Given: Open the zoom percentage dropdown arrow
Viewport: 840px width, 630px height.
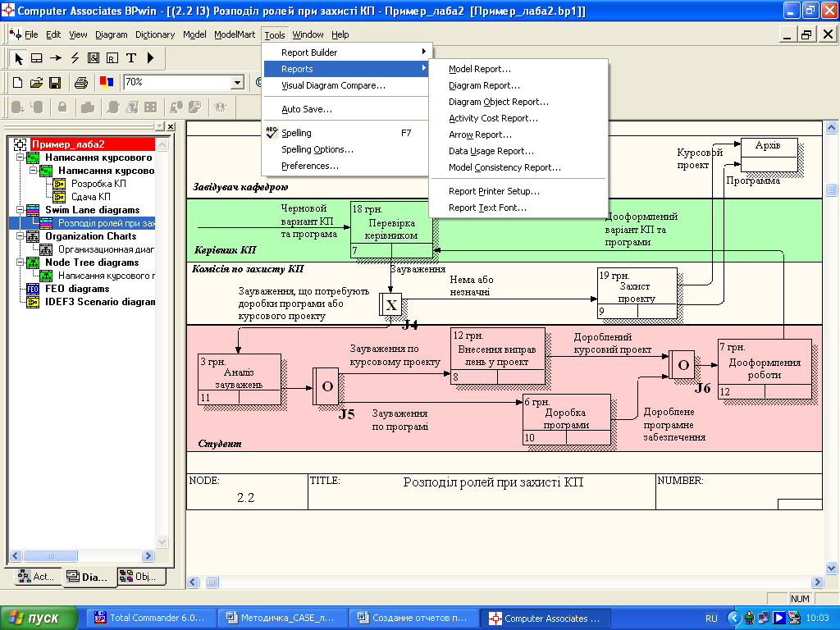Looking at the screenshot, I should tap(237, 83).
